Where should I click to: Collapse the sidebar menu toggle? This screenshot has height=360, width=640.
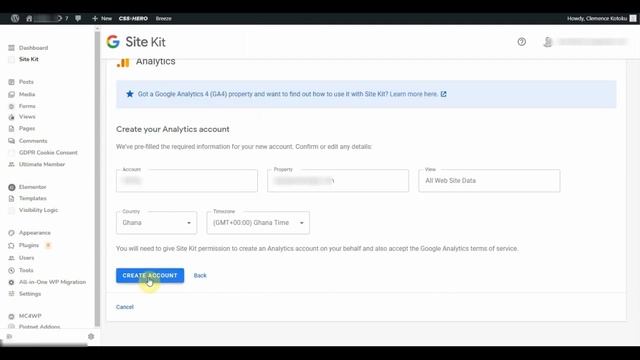coord(10,336)
